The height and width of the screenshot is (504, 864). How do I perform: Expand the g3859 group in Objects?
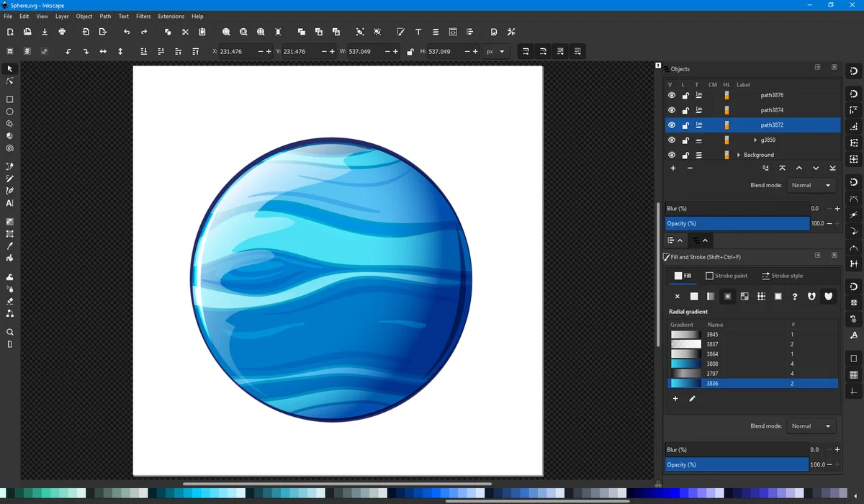click(x=755, y=140)
